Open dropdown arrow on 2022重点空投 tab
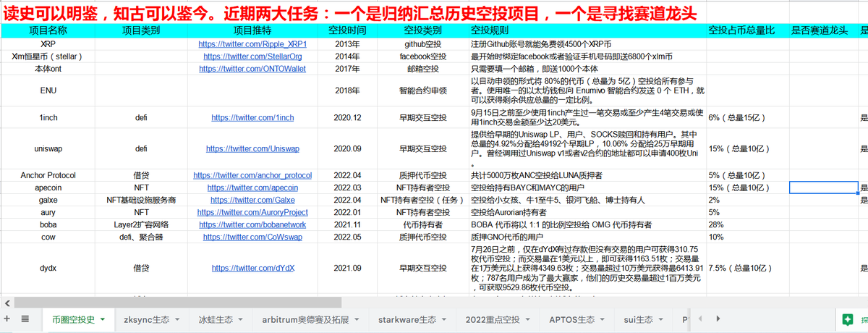The height and width of the screenshot is (333, 868). click(x=529, y=319)
